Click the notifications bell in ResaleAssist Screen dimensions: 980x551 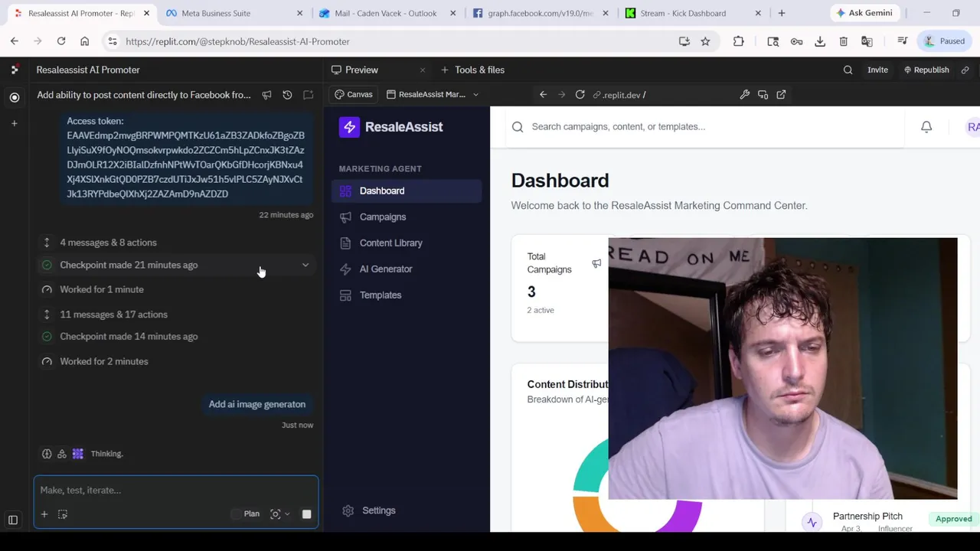926,127
